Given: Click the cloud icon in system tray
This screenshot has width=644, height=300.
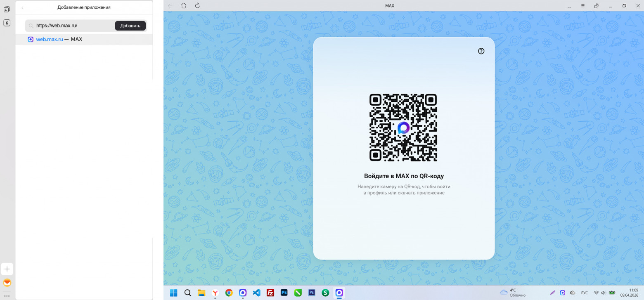Looking at the screenshot, I should (573, 293).
